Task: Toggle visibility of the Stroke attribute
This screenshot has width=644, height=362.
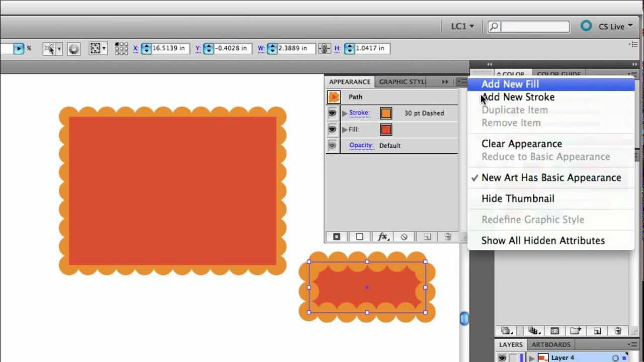Action: click(x=332, y=113)
